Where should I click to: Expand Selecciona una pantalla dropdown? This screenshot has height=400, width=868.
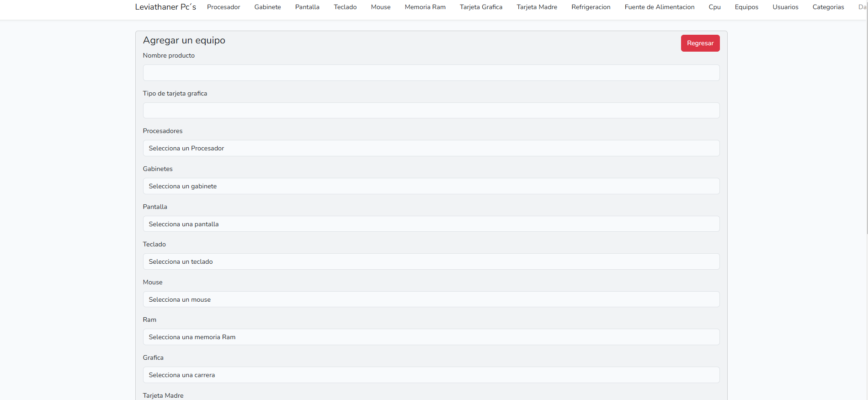coord(431,224)
